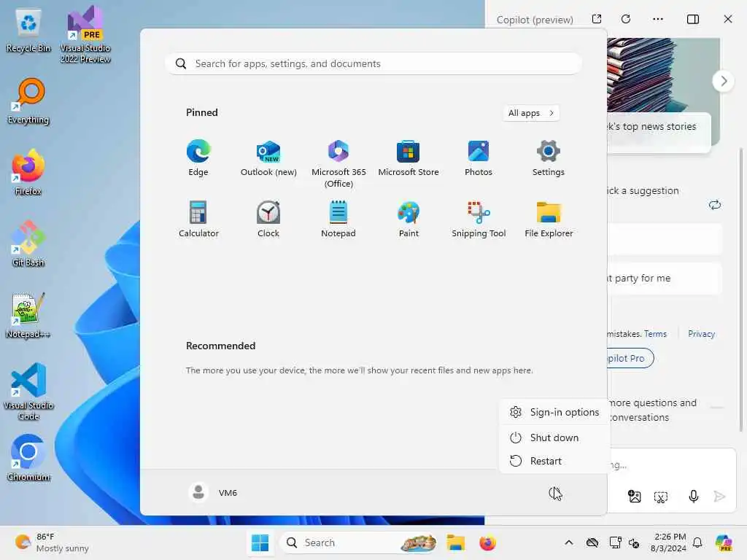Image resolution: width=747 pixels, height=560 pixels.
Task: Open Copilot Terms link
Action: [x=656, y=334]
